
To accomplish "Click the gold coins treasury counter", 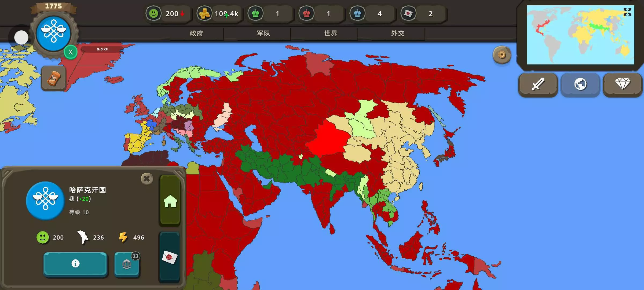I will pyautogui.click(x=219, y=13).
